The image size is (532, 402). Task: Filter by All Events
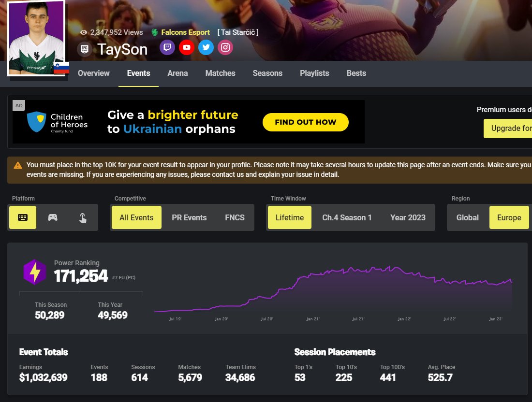136,217
